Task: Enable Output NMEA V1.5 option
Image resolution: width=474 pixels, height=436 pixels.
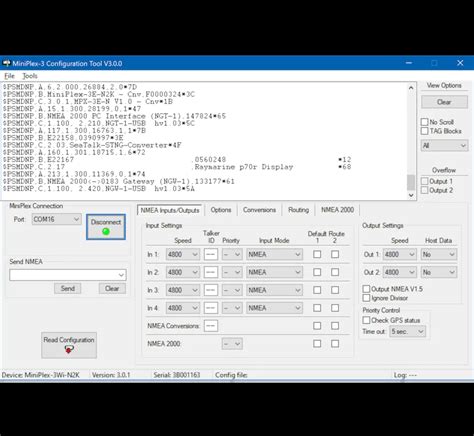Action: 366,289
